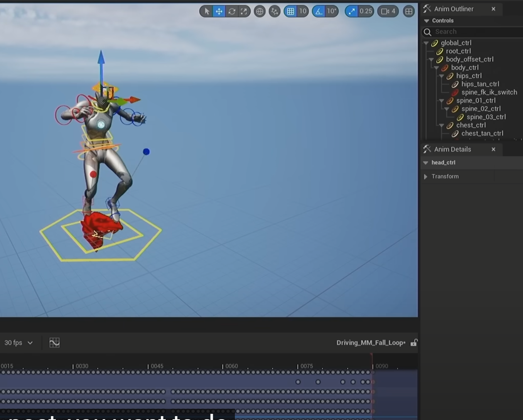
Task: Open rotation snap value 10°
Action: click(x=332, y=11)
